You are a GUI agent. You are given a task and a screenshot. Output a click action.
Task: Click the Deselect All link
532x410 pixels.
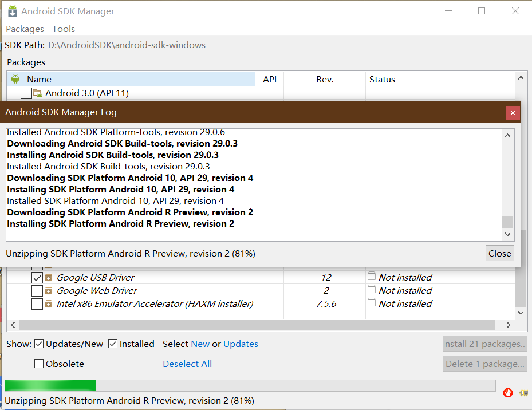187,364
